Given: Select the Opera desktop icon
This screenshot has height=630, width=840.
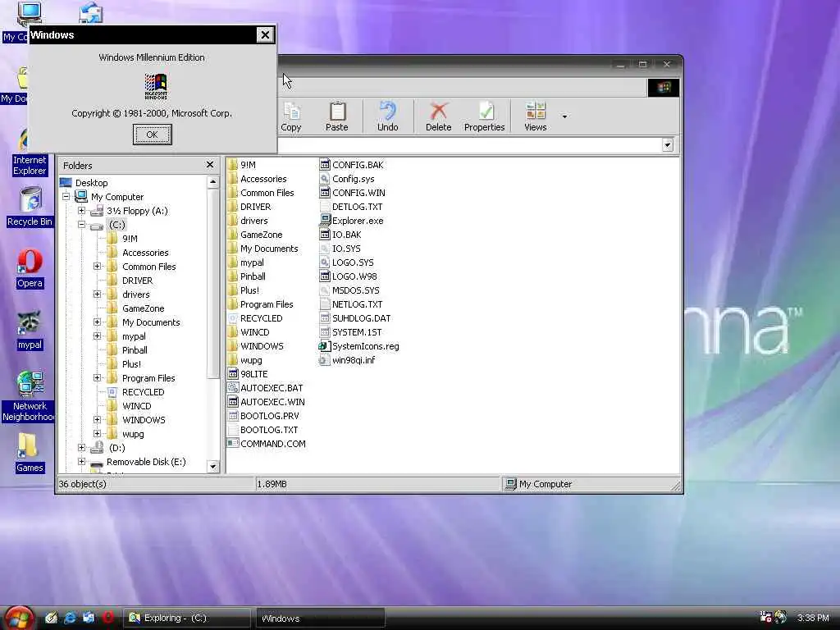Looking at the screenshot, I should click(x=30, y=269).
